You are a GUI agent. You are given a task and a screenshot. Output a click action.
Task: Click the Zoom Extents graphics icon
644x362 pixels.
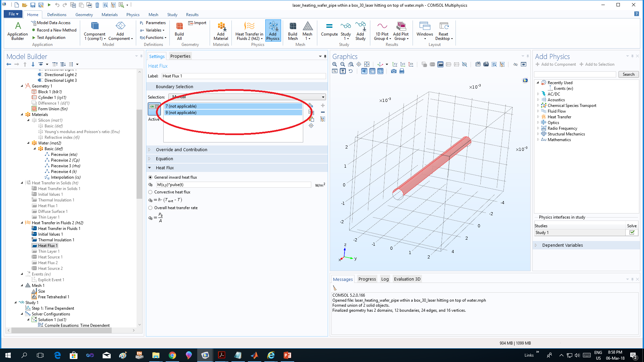click(x=367, y=64)
